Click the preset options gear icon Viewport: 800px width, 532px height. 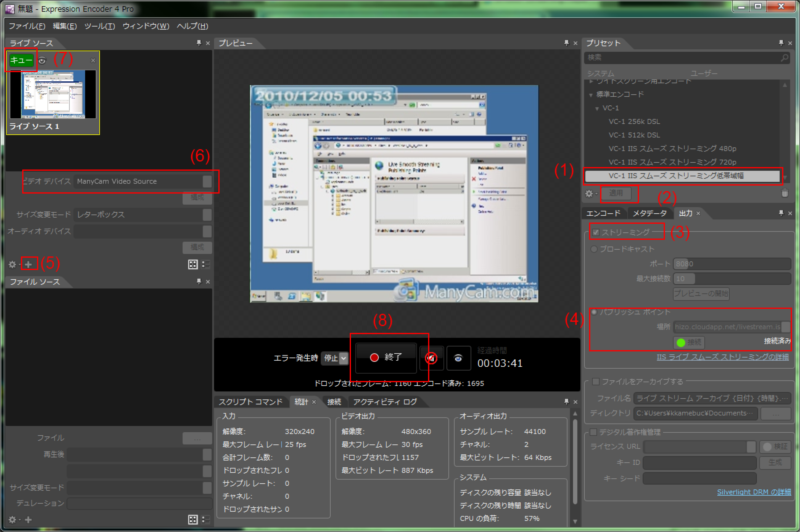(x=591, y=192)
